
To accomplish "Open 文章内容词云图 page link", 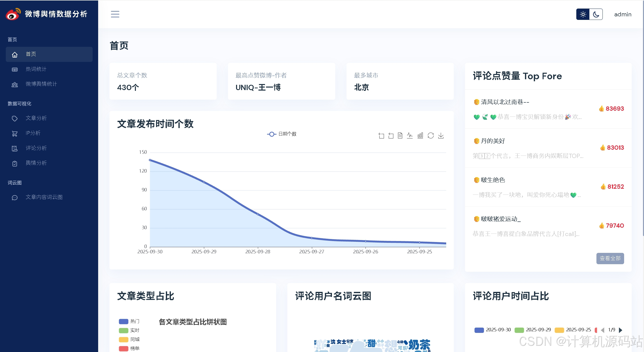I will coord(44,197).
